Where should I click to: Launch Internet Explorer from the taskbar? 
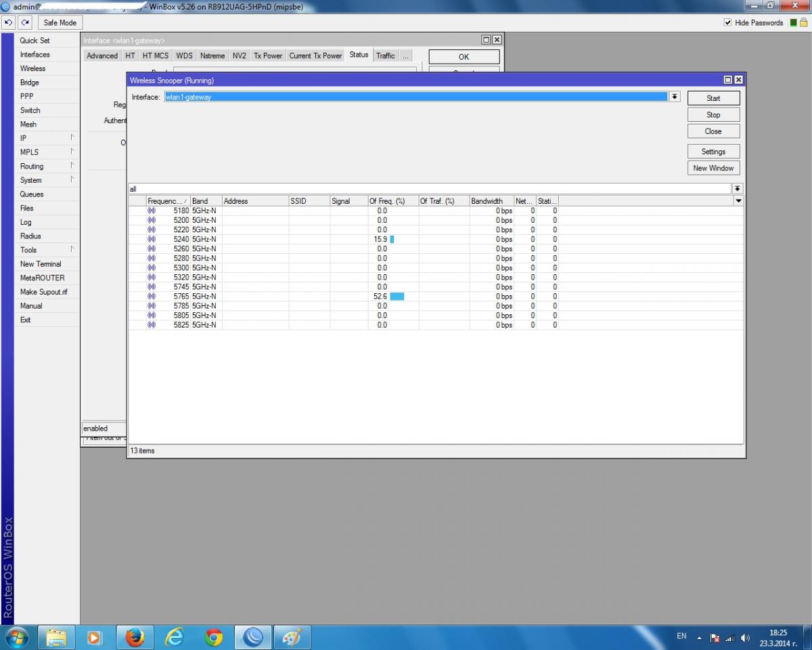(x=175, y=637)
